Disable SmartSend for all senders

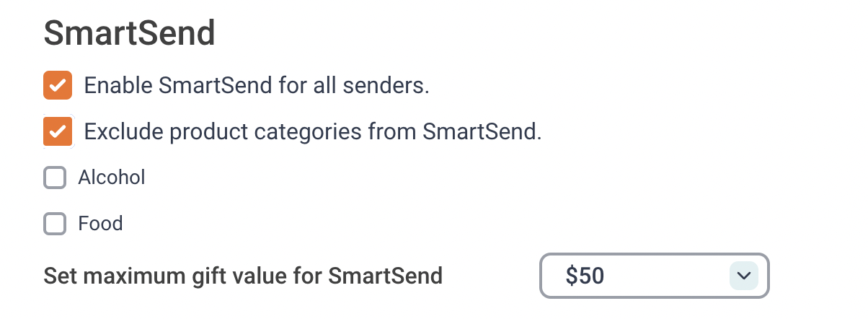[58, 85]
